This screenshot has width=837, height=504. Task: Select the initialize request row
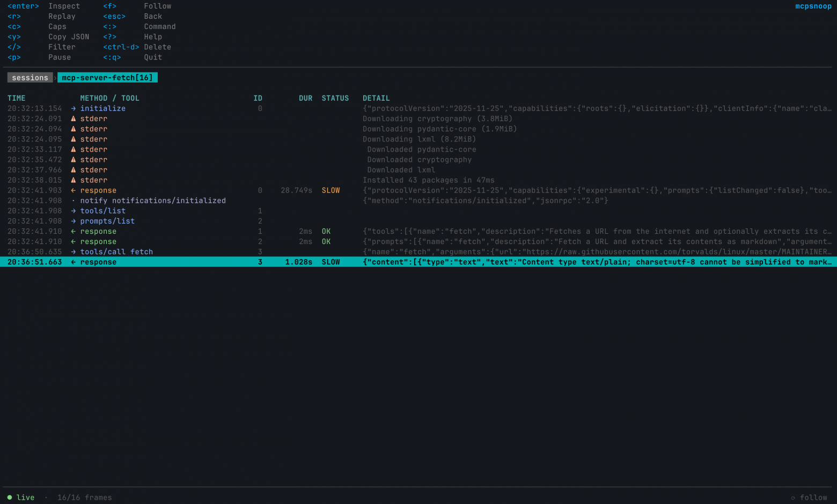[x=418, y=108]
